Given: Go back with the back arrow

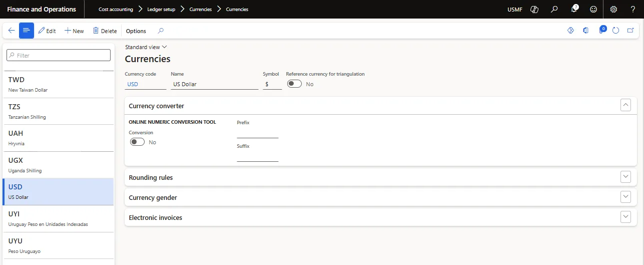Looking at the screenshot, I should tap(12, 31).
